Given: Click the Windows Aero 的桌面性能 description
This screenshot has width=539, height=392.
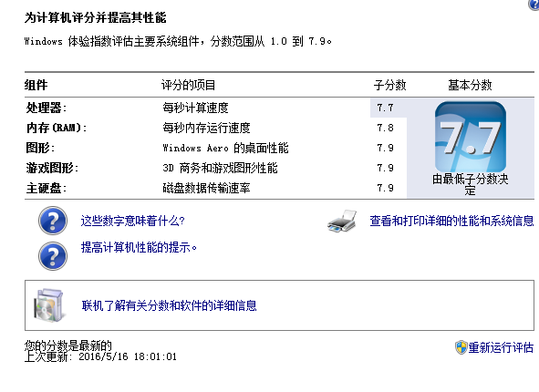Looking at the screenshot, I should [225, 148].
